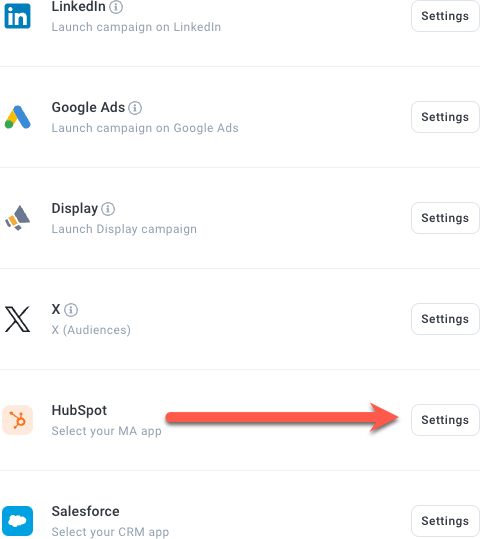Show info tooltip next to X
This screenshot has width=480, height=539.
coord(71,310)
